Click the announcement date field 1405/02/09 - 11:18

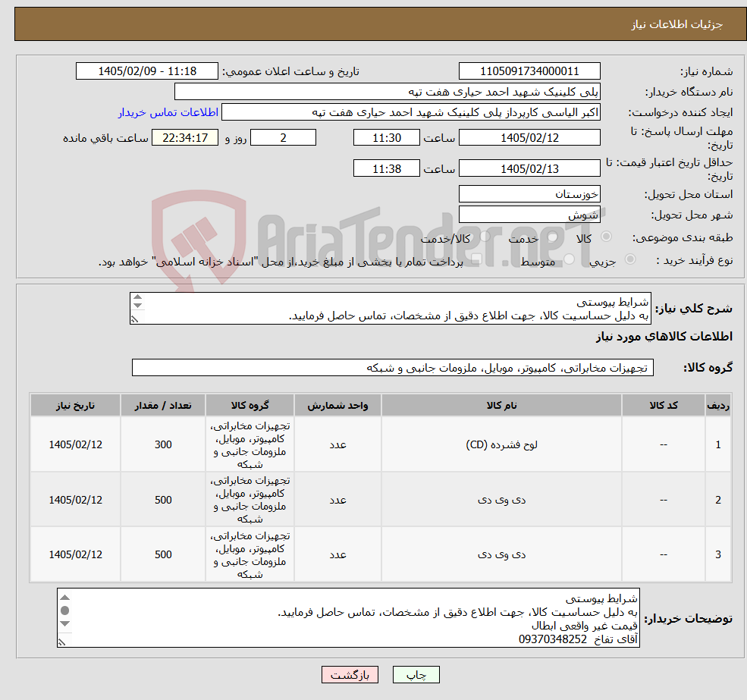146,71
